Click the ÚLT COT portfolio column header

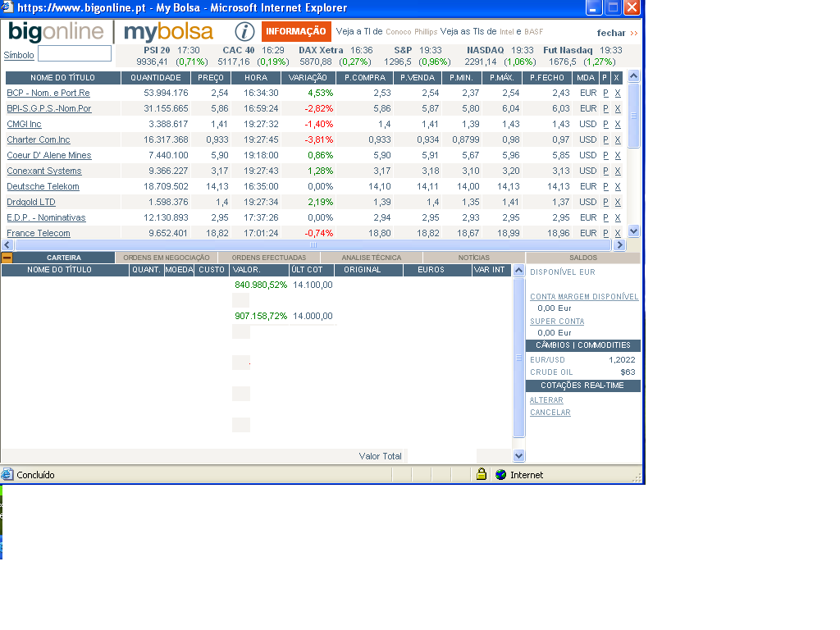click(311, 270)
